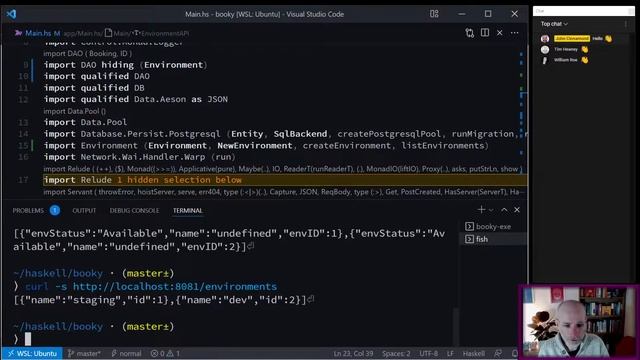The image size is (640, 360).
Task: Select language mode Haskell
Action: tap(473, 353)
